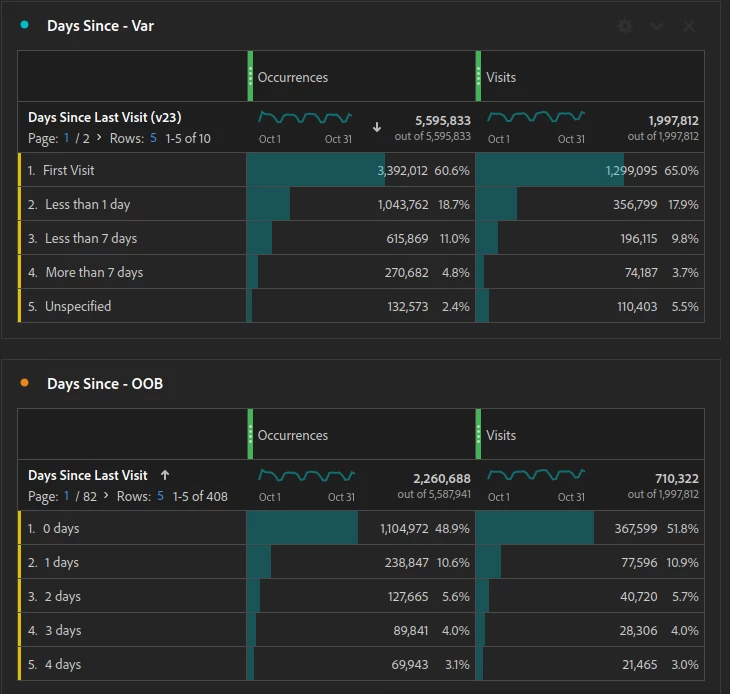Viewport: 730px width, 694px height.
Task: Change Rows count 5 in Var table
Action: coord(153,138)
